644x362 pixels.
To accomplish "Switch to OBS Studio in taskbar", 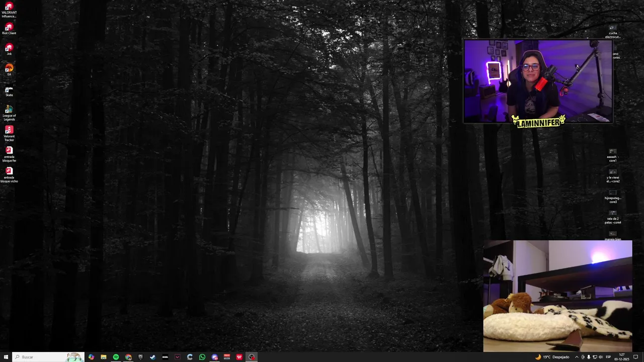I will click(252, 357).
